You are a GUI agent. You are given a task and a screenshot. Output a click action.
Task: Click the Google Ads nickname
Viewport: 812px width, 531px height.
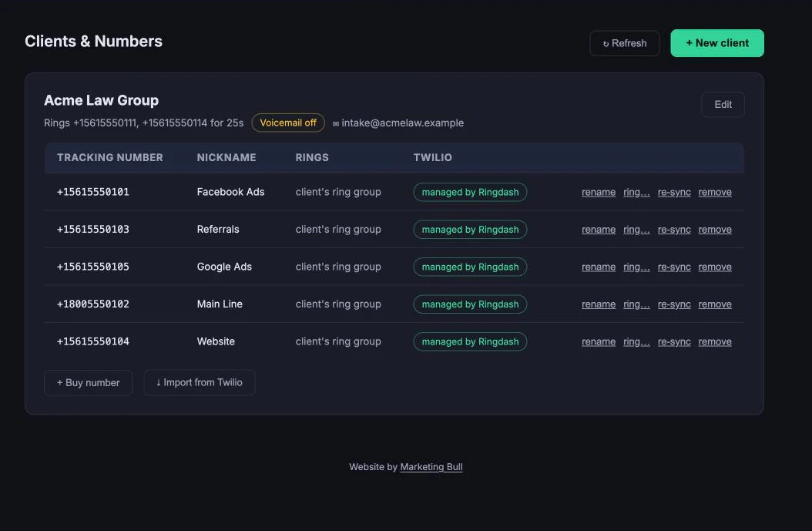pyautogui.click(x=224, y=267)
